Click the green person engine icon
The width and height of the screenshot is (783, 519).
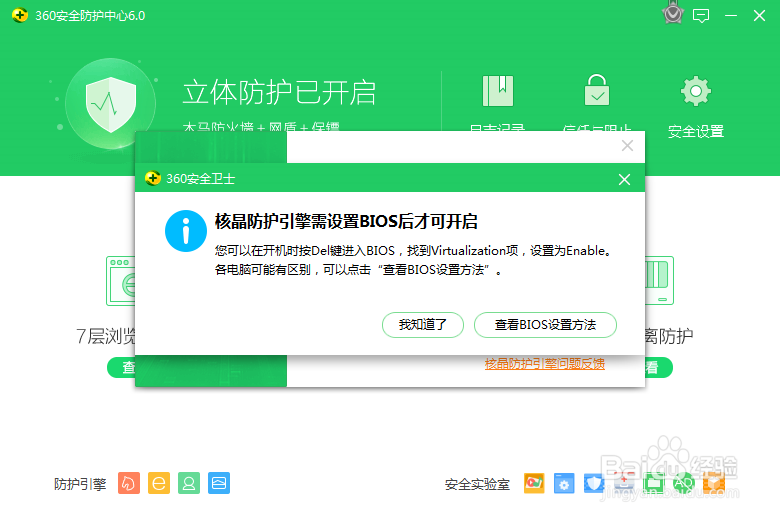point(189,483)
